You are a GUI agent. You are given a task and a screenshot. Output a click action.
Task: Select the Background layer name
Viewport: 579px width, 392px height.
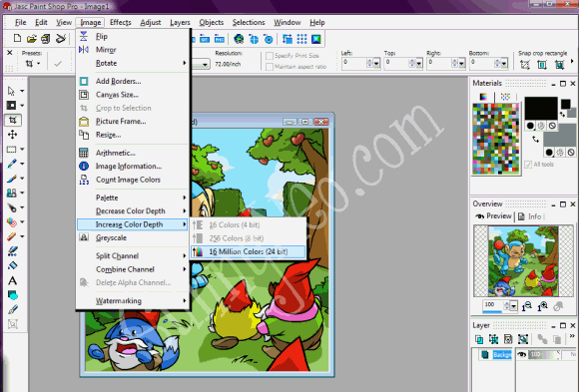pyautogui.click(x=502, y=355)
